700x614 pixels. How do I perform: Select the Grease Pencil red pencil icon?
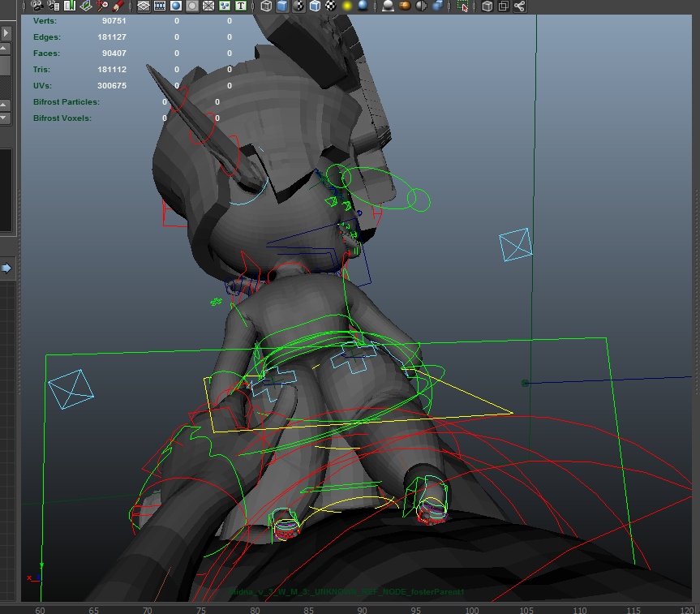(x=118, y=6)
